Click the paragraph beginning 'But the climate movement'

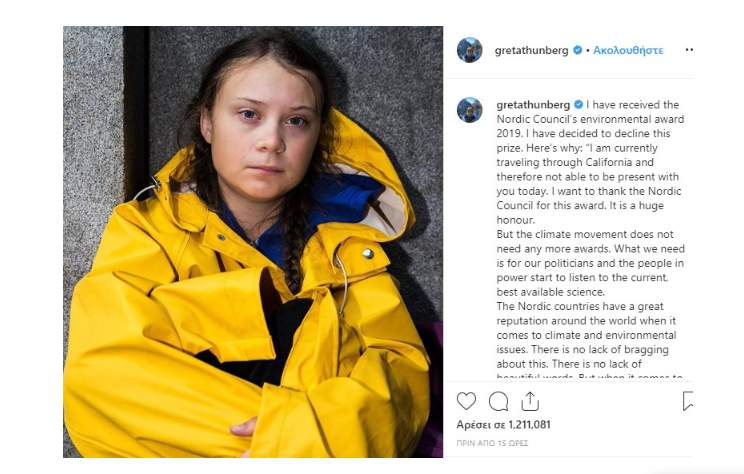[x=590, y=263]
